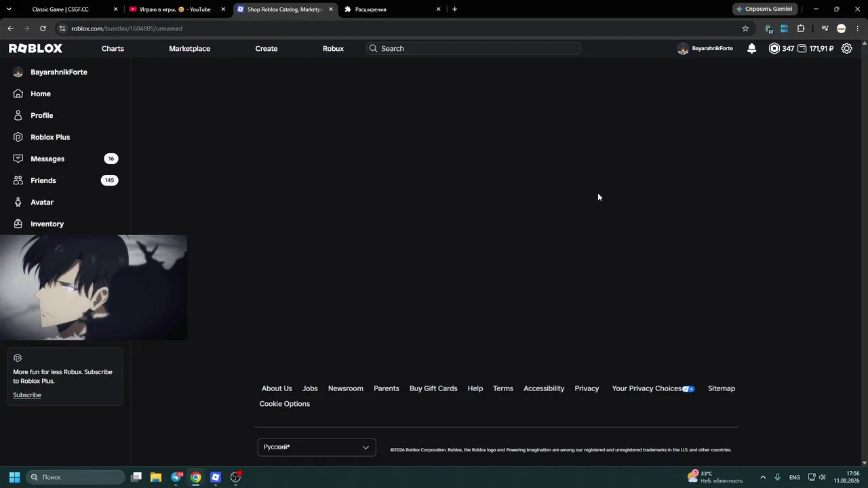
Task: Click the LT extension icon in toolbar
Action: (x=768, y=28)
